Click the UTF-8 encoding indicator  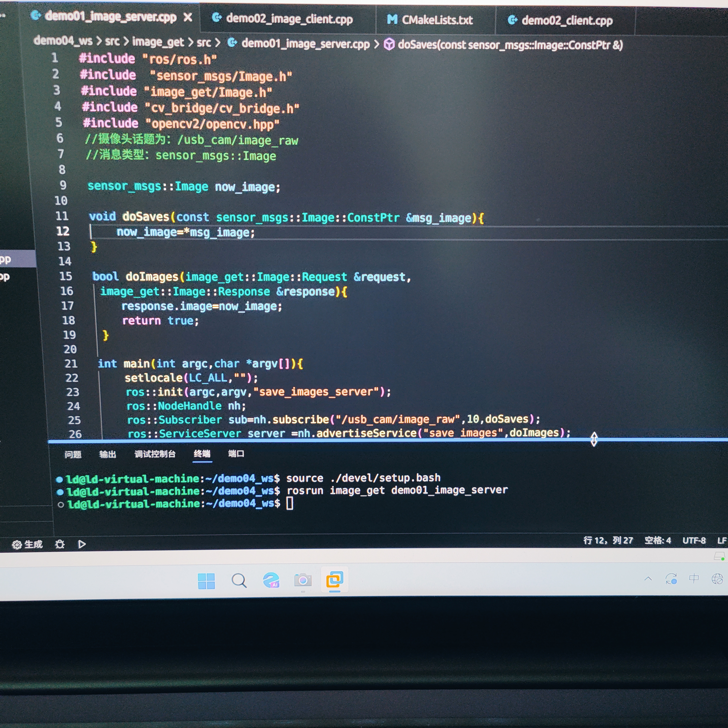[x=694, y=541]
